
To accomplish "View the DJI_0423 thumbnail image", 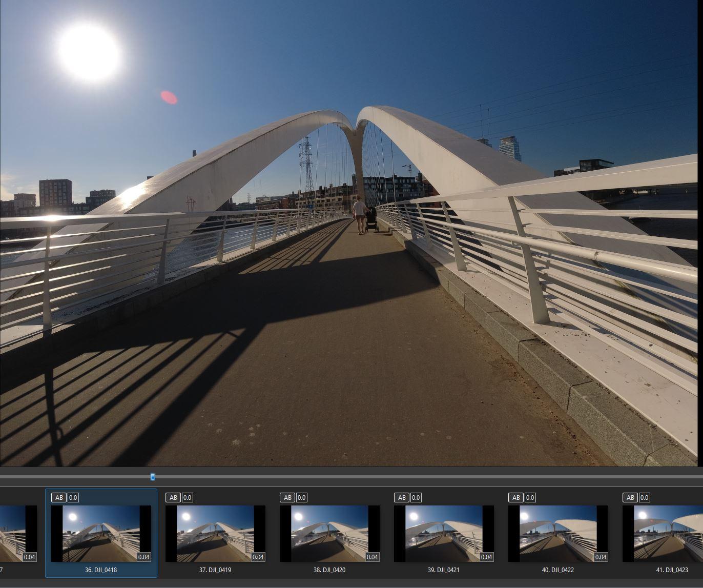I will point(663,534).
